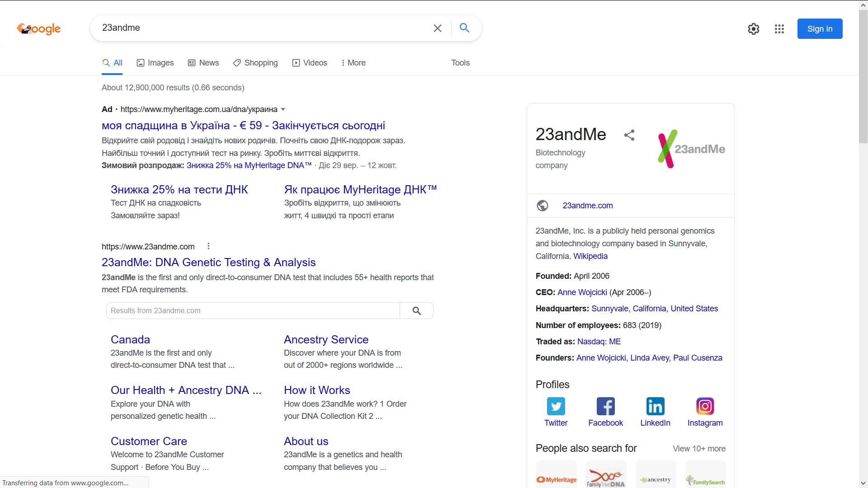
Task: Open founder Paul Cusenza link
Action: click(698, 358)
